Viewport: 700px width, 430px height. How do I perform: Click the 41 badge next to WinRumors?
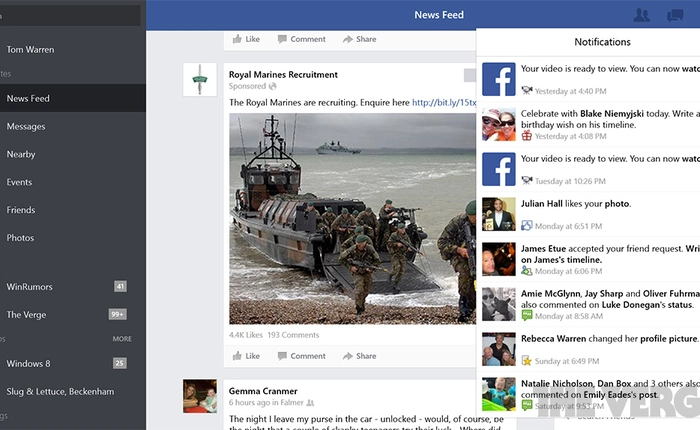coord(120,286)
